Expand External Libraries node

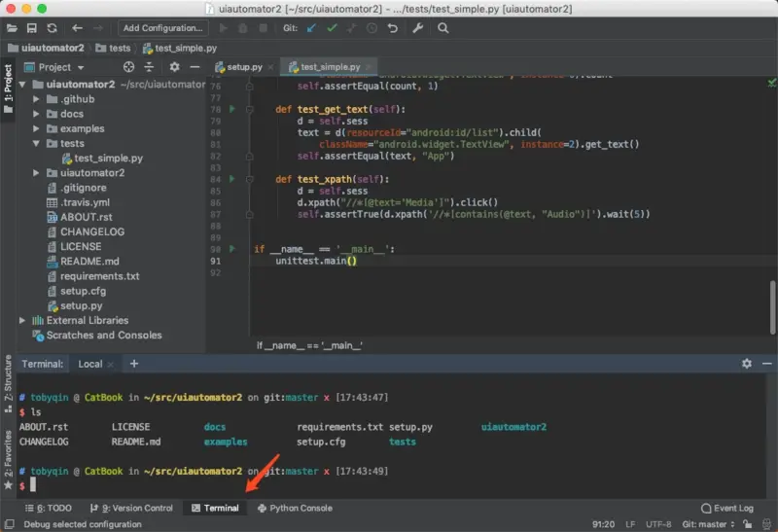click(x=21, y=321)
